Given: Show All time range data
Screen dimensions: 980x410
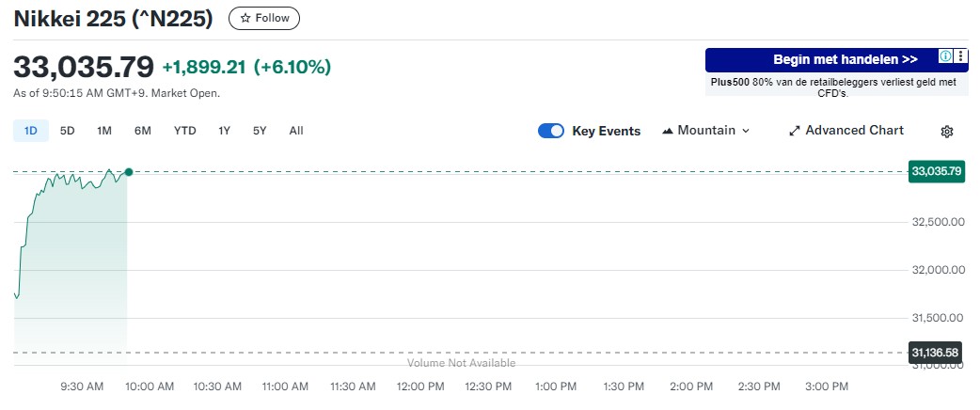Looking at the screenshot, I should [x=296, y=131].
